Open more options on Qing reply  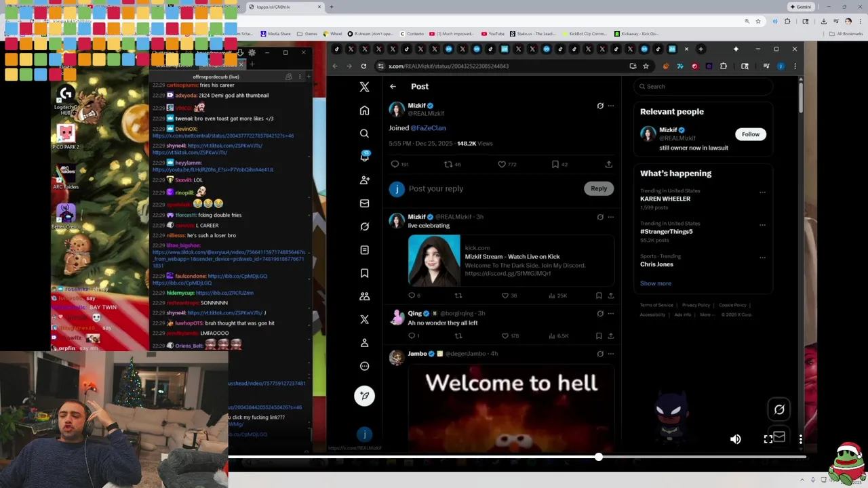[611, 313]
